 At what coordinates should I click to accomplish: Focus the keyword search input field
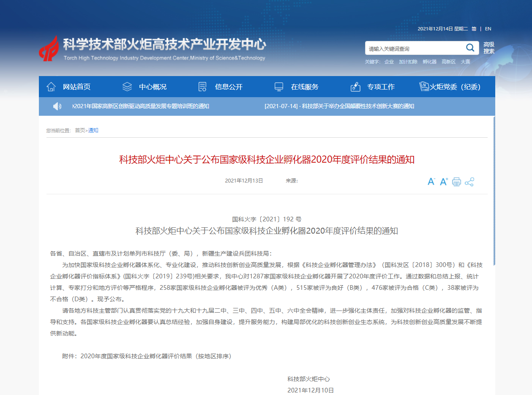coord(415,48)
